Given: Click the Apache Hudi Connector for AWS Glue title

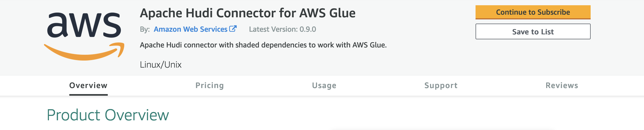Looking at the screenshot, I should point(247,13).
